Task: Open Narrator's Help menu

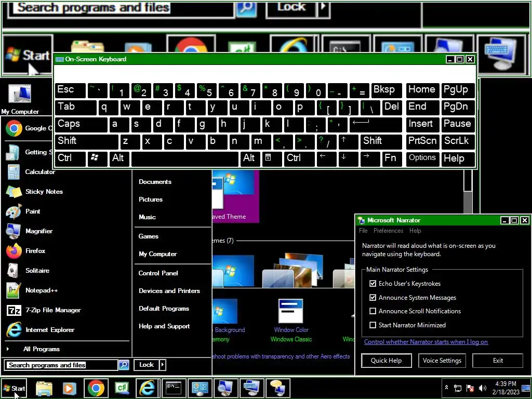Action: tap(415, 231)
